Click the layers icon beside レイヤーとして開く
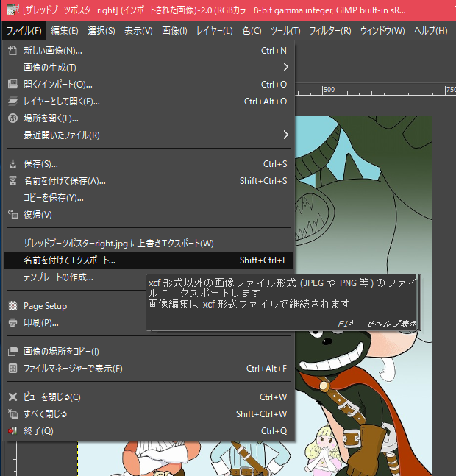 [13, 101]
